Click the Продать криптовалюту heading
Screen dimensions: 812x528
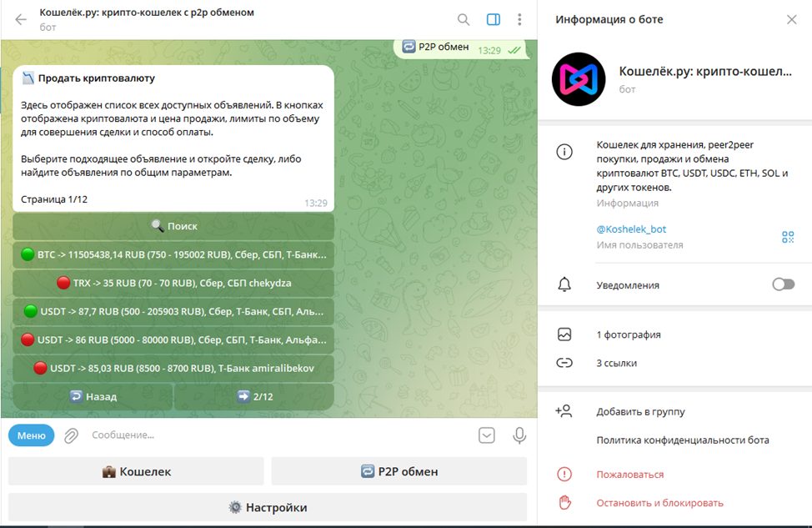97,78
